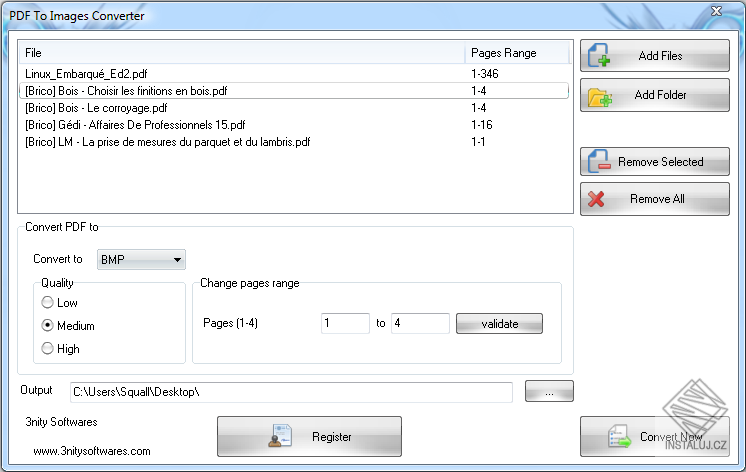Click the 3nity Softwares label
746x472 pixels.
(x=61, y=422)
